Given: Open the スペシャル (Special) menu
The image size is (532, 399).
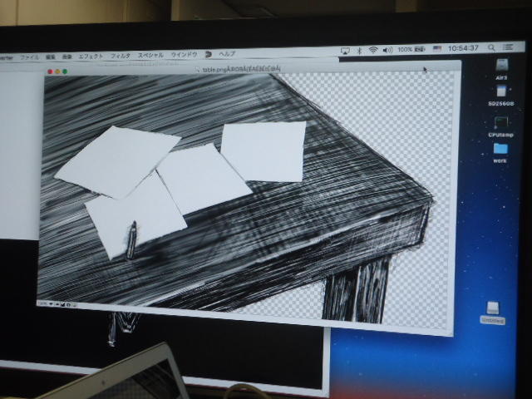Looking at the screenshot, I should tap(150, 55).
